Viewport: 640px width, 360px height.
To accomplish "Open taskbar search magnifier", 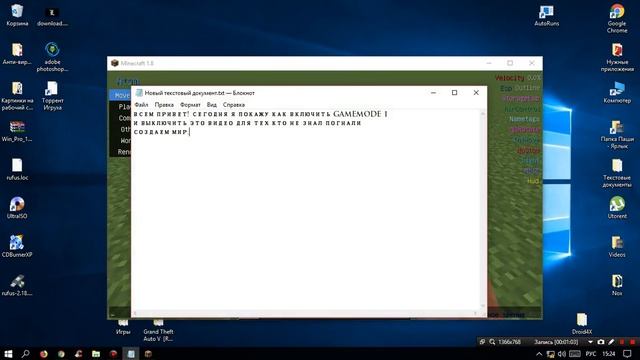I will [x=25, y=354].
